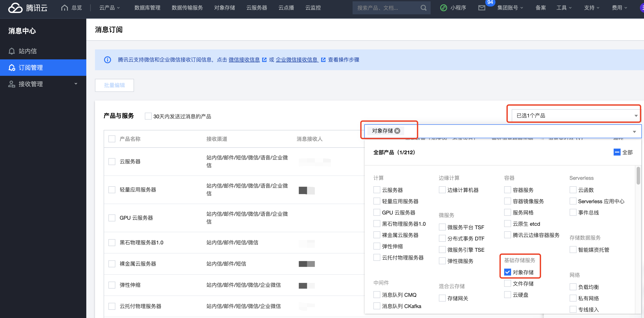Check 事件总线 under Serverless
This screenshot has width=644, height=318.
click(573, 212)
